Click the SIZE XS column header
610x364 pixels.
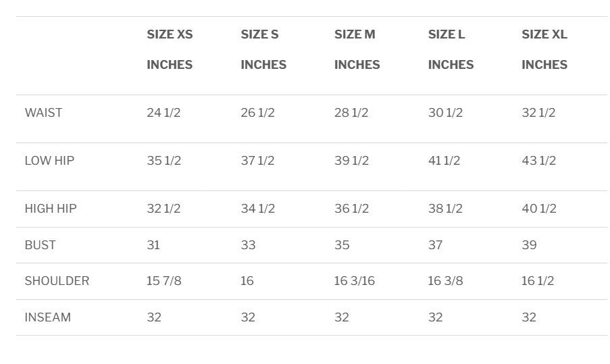(170, 34)
